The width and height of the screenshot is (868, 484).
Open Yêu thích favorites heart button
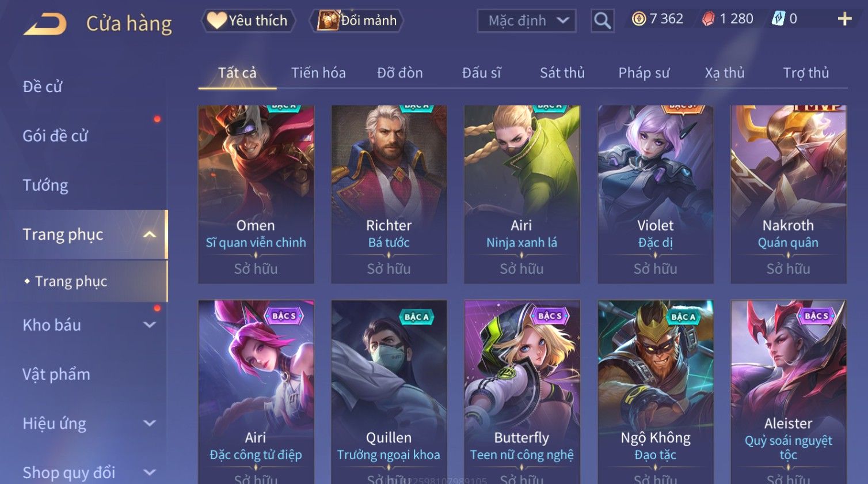(248, 21)
